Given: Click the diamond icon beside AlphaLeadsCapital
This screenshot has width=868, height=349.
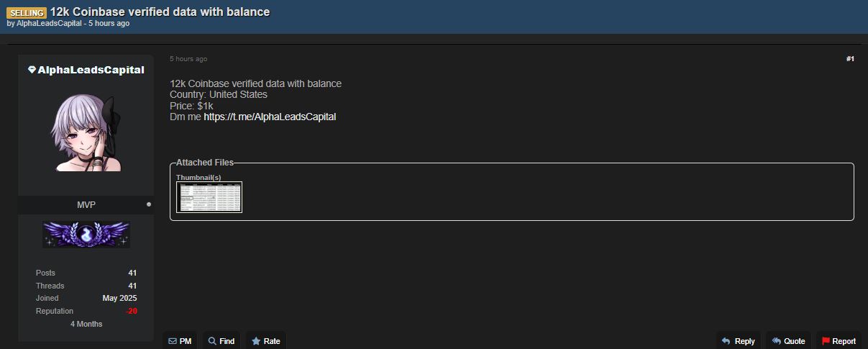Looking at the screenshot, I should 32,70.
